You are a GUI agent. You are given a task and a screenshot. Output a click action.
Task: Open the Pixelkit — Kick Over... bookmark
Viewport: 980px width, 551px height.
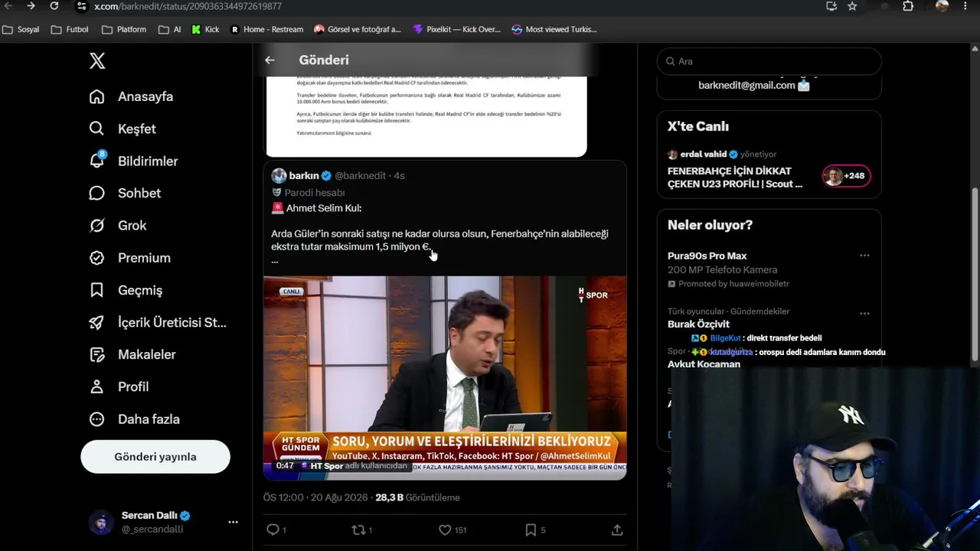456,29
